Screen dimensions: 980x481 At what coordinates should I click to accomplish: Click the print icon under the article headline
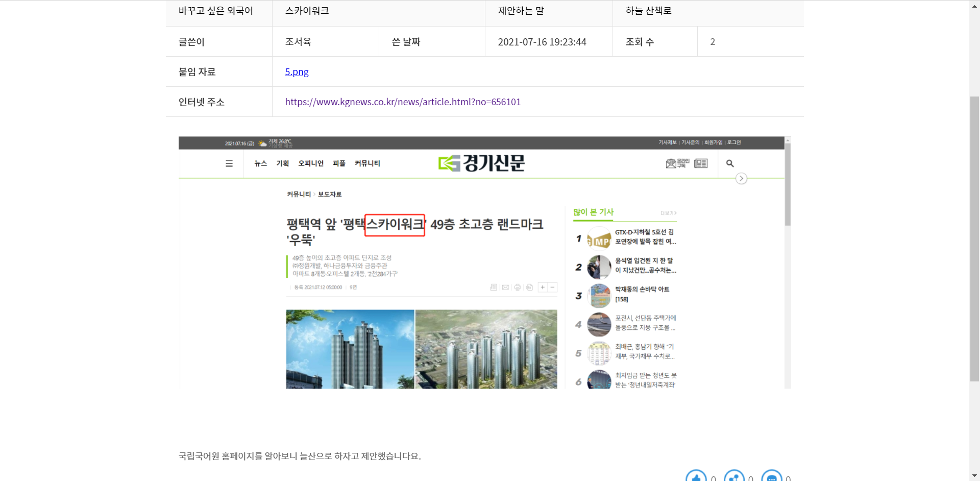(x=518, y=287)
